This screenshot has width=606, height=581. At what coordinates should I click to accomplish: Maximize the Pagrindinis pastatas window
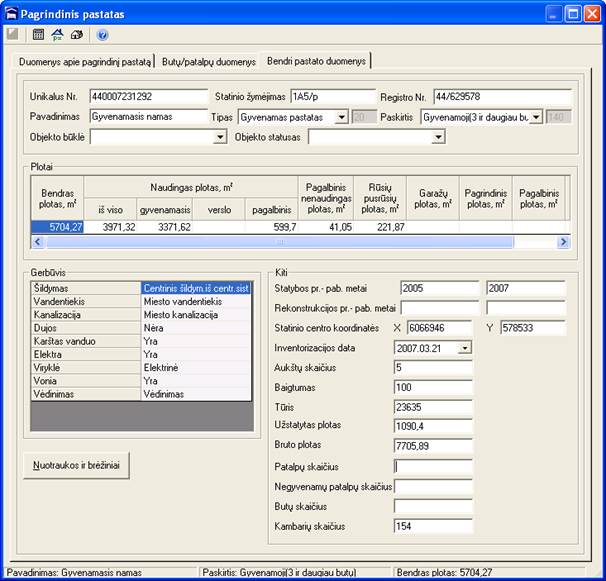[x=573, y=14]
